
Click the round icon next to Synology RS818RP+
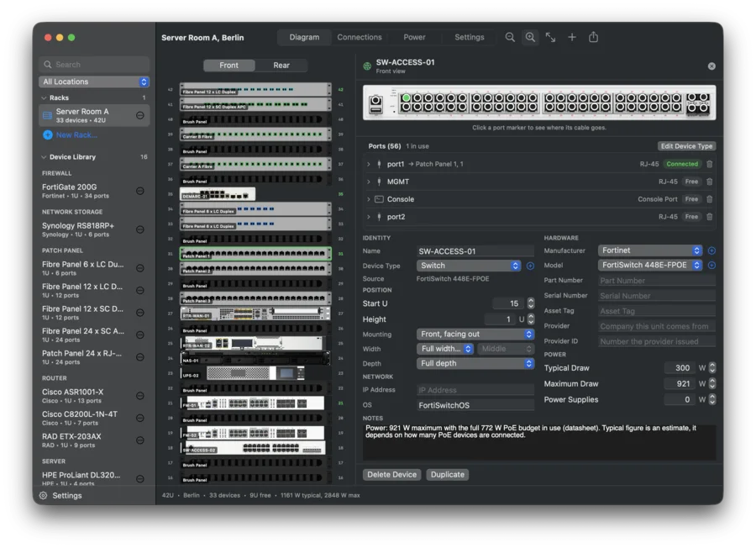[139, 229]
